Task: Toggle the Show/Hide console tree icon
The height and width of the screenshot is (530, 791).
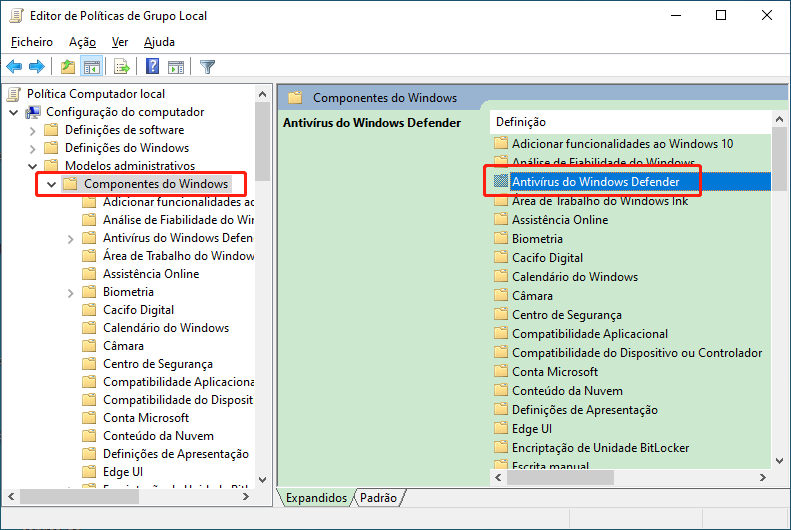Action: pyautogui.click(x=92, y=66)
